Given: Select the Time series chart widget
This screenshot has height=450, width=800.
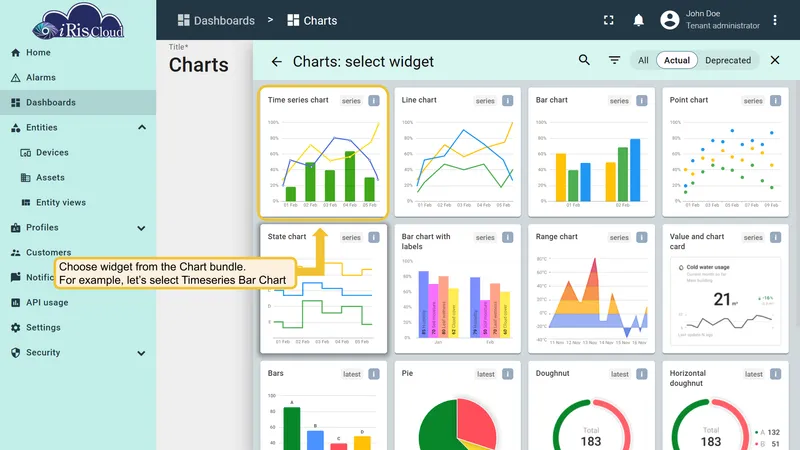Looking at the screenshot, I should [323, 152].
